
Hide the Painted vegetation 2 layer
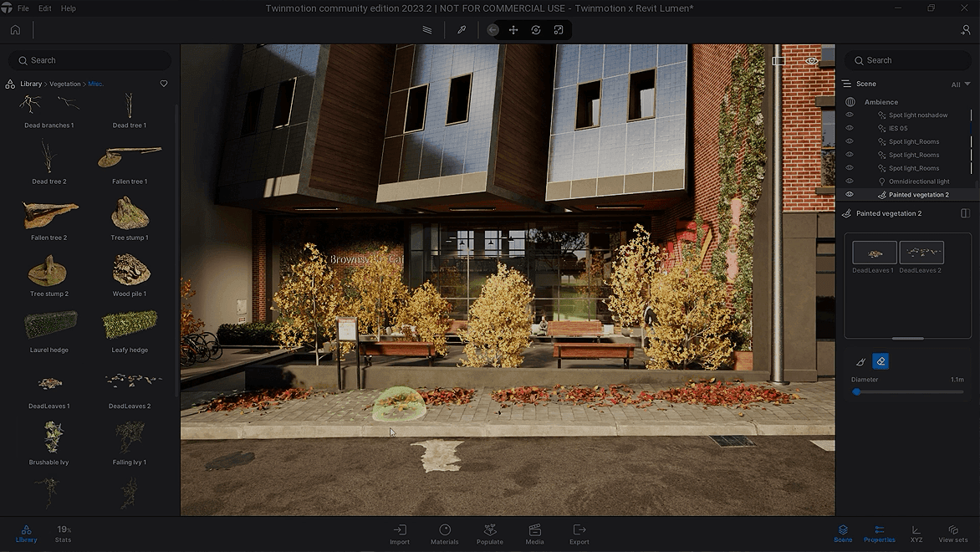pyautogui.click(x=850, y=194)
